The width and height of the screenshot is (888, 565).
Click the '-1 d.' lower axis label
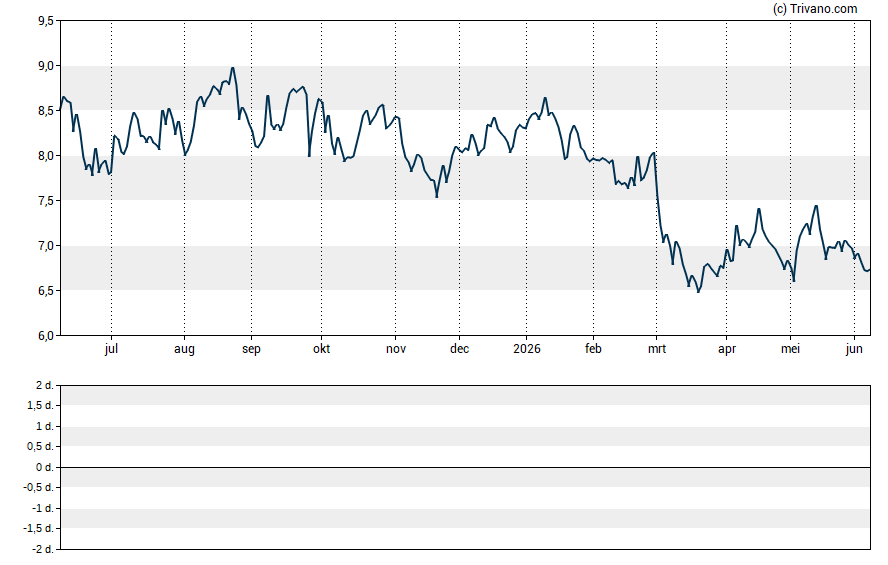click(43, 508)
